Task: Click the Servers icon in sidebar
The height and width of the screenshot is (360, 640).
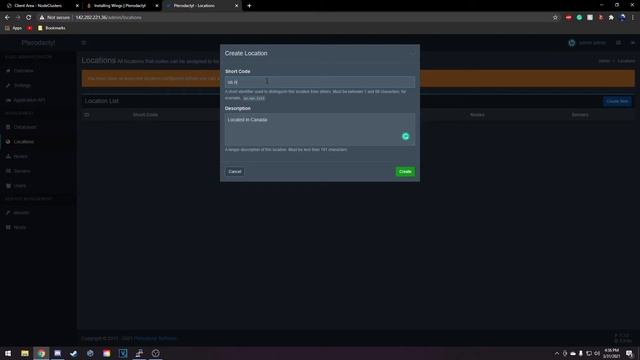Action: click(8, 171)
